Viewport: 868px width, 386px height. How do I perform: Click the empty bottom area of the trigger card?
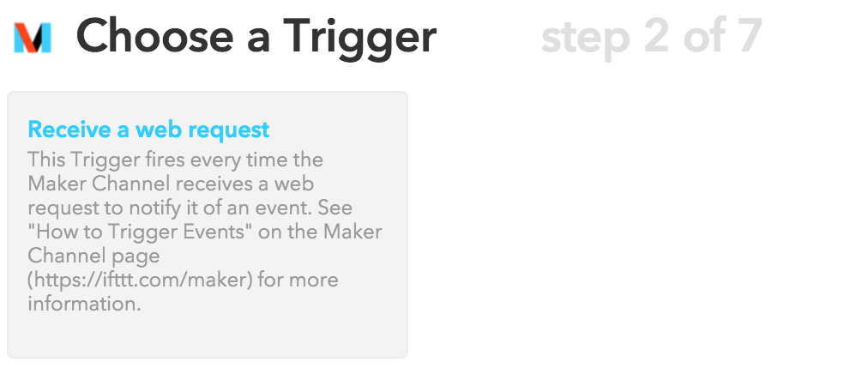coord(207,336)
